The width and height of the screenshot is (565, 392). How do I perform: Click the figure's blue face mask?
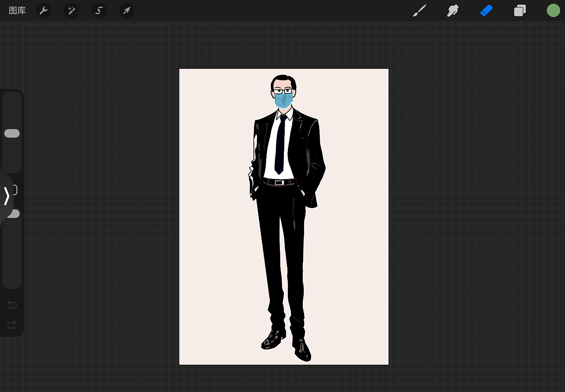pos(283,100)
